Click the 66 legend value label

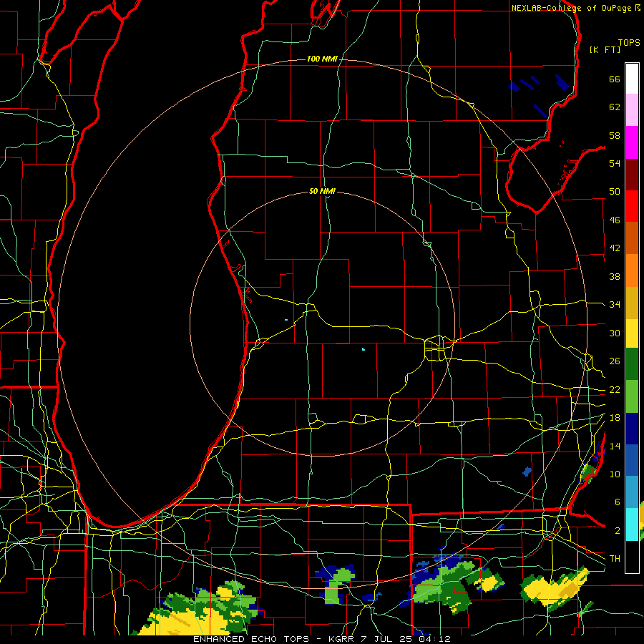coord(615,79)
